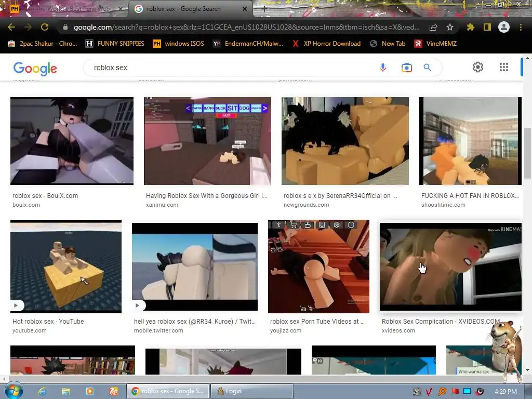532x399 pixels.
Task: Click the red V tray icon
Action: pos(429,392)
